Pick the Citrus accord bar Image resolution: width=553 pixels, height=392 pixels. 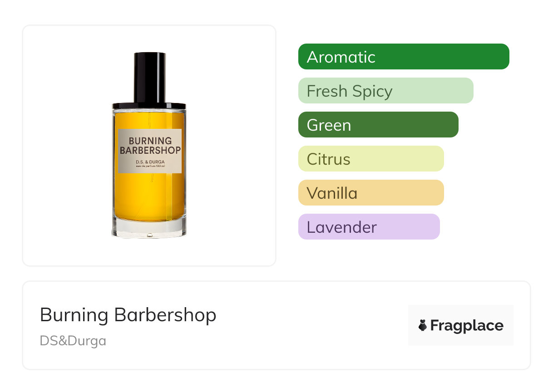point(371,159)
